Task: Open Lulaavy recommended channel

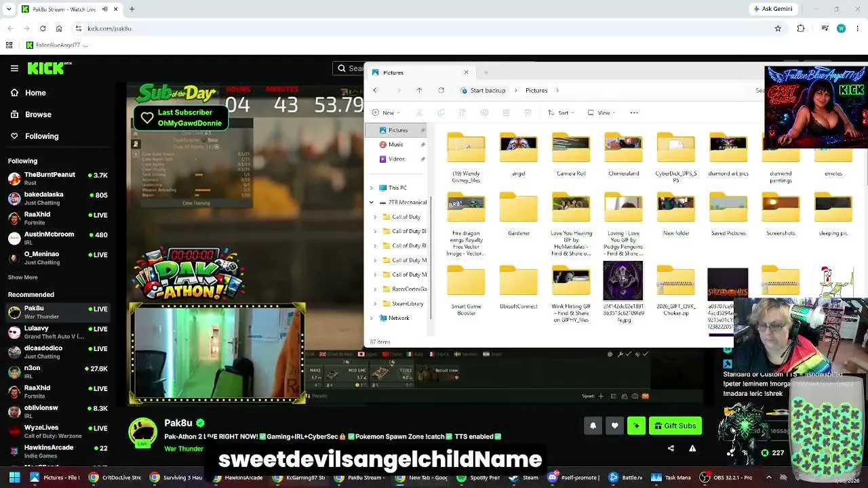Action: click(59, 332)
